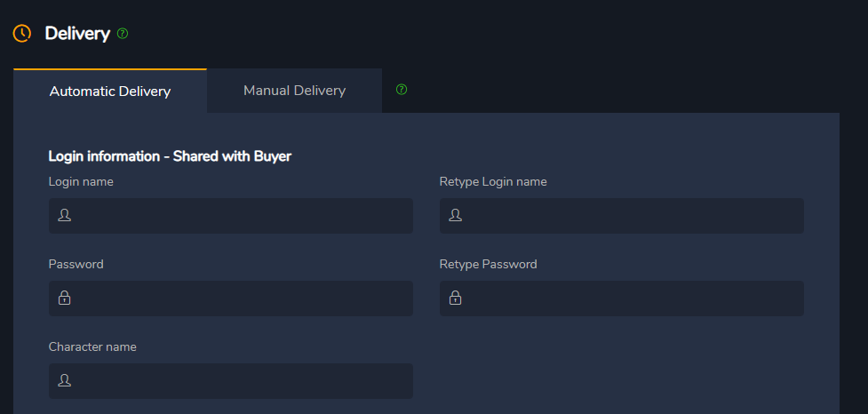Click the user icon in Retype Login name field
868x414 pixels.
(x=455, y=215)
